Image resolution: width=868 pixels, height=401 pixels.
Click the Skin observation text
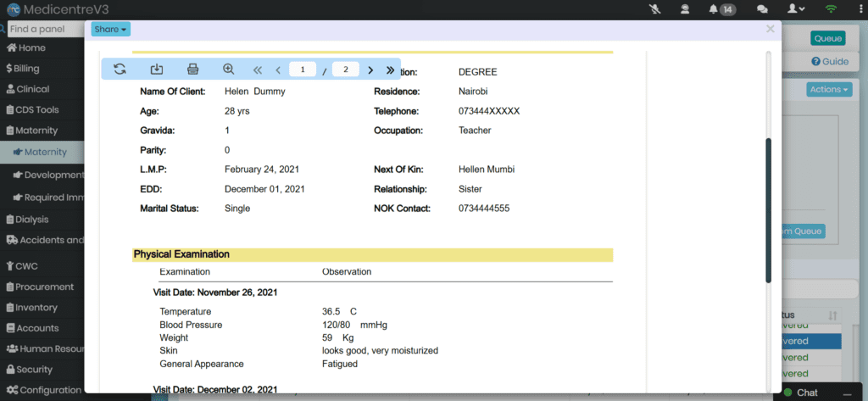[x=381, y=351]
